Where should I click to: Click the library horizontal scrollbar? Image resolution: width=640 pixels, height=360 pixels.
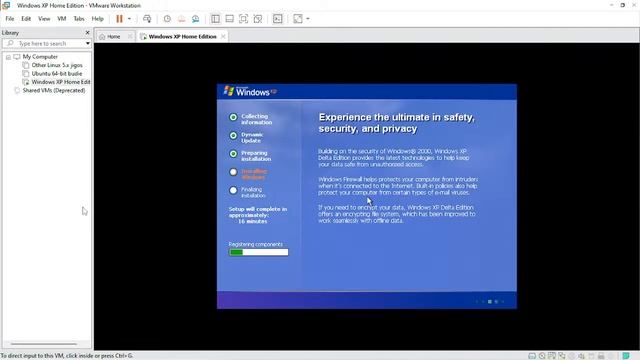(x=44, y=344)
